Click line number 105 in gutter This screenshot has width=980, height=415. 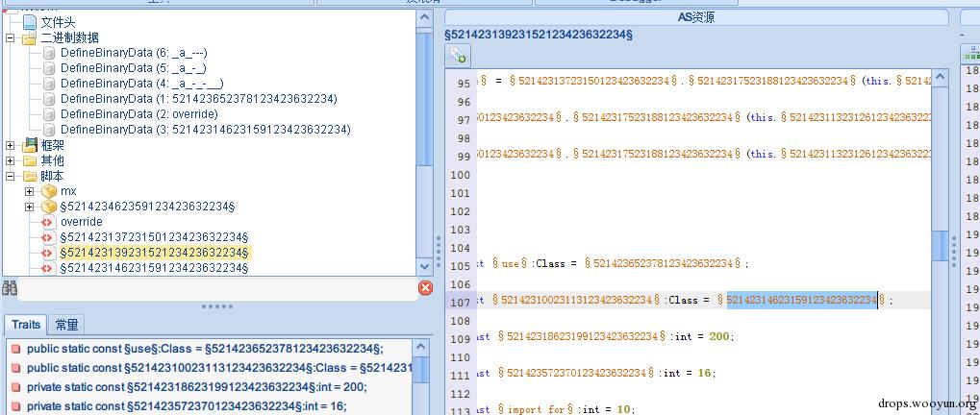(x=460, y=266)
